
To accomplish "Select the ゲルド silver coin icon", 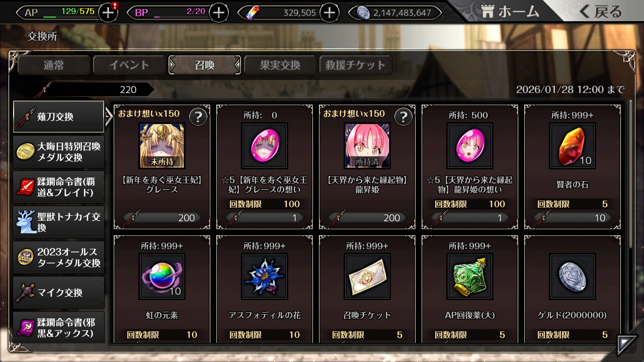I will [573, 276].
